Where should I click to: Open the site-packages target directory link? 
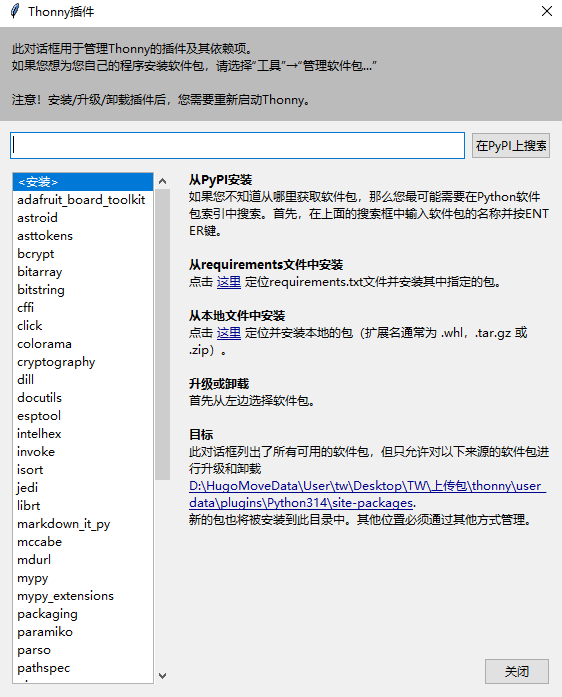tap(367, 494)
